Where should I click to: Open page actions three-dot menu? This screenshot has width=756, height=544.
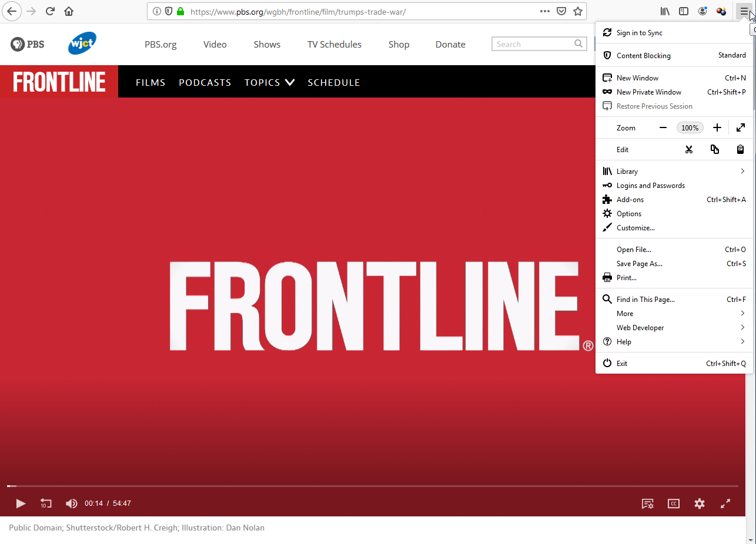[x=545, y=11]
